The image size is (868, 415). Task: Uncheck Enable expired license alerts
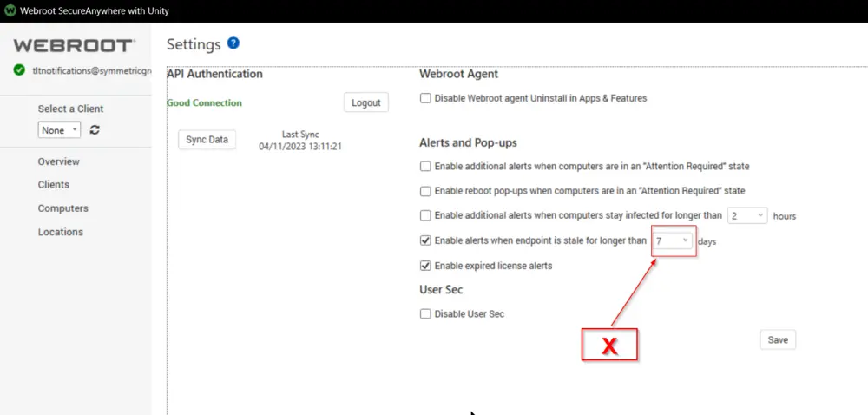click(425, 266)
